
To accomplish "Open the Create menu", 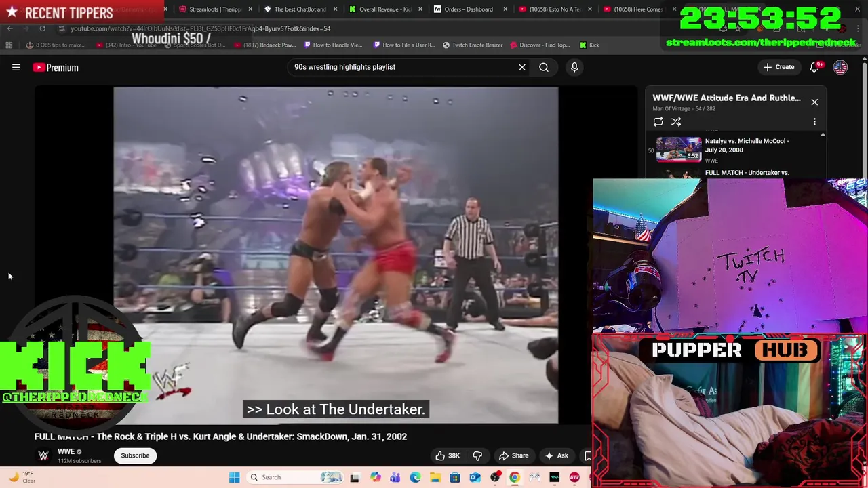I will pos(778,67).
